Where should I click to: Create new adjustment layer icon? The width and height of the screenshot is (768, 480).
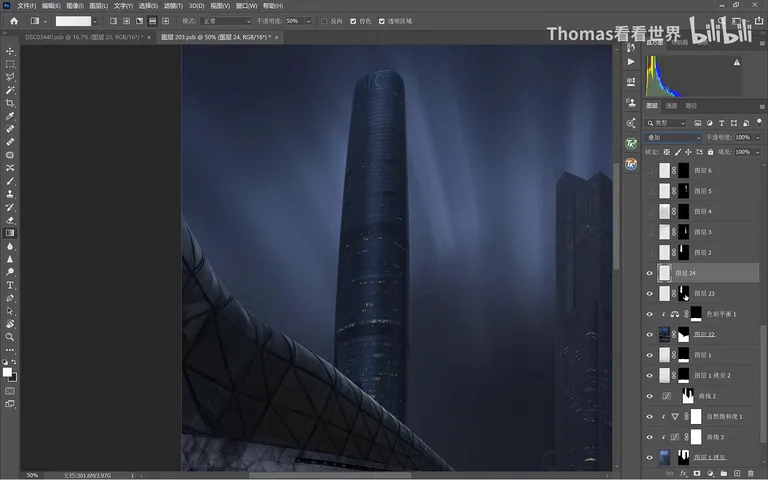[x=710, y=473]
